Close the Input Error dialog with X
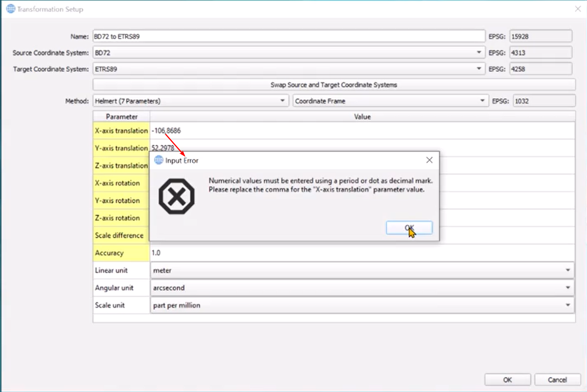The height and width of the screenshot is (392, 587). pyautogui.click(x=429, y=160)
